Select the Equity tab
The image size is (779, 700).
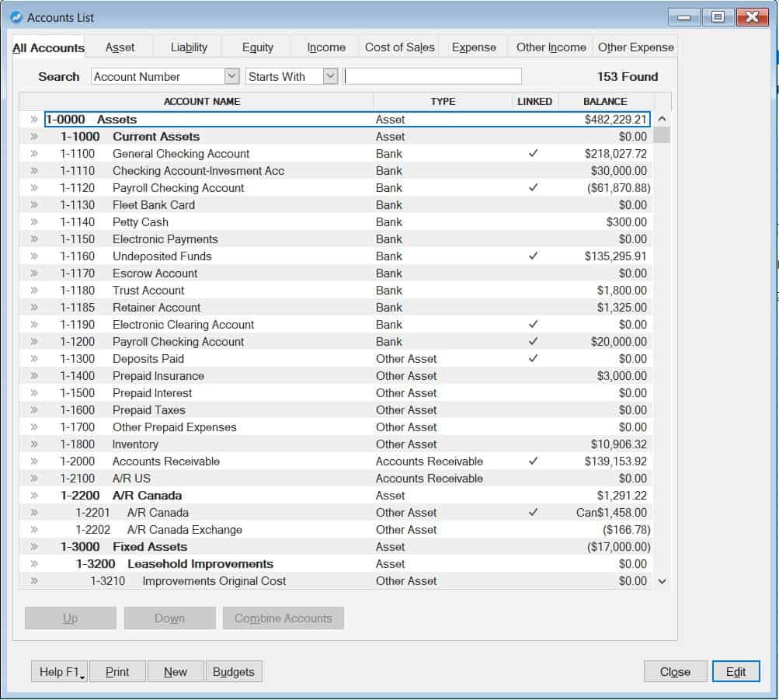258,47
